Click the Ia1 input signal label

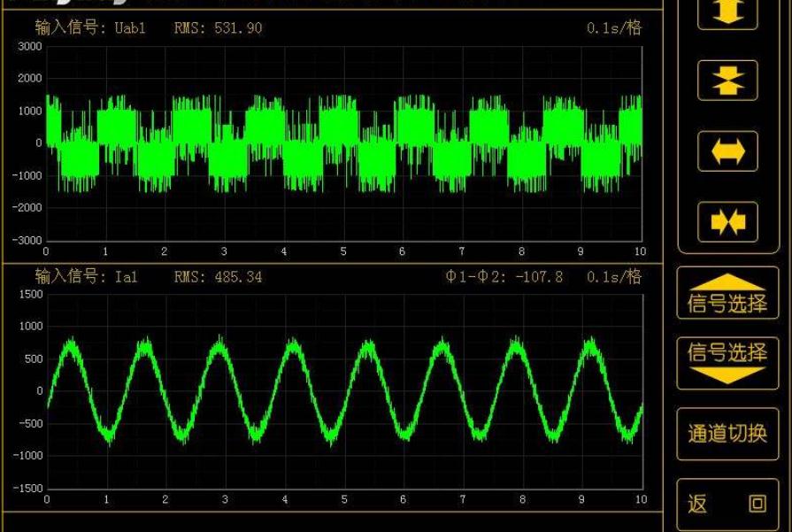[87, 276]
